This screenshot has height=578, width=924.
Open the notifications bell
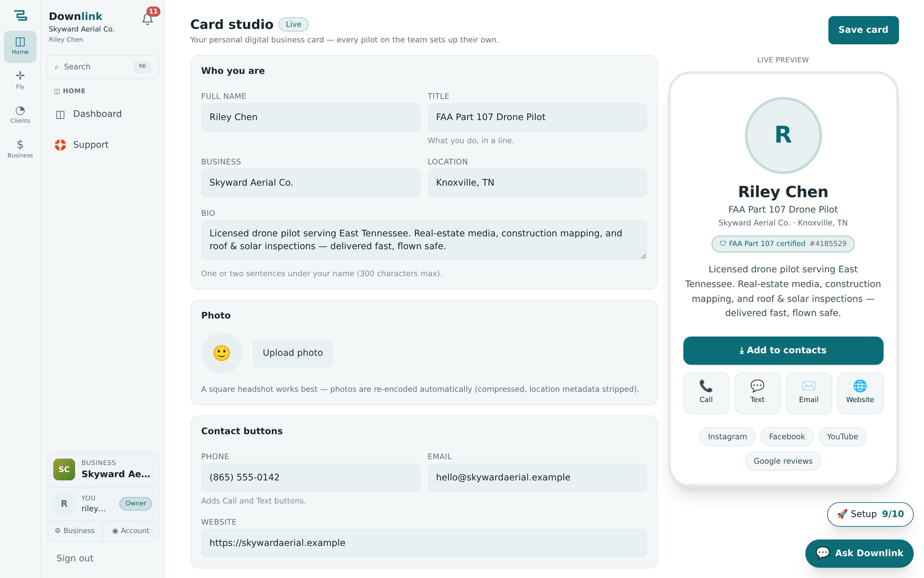[x=147, y=19]
